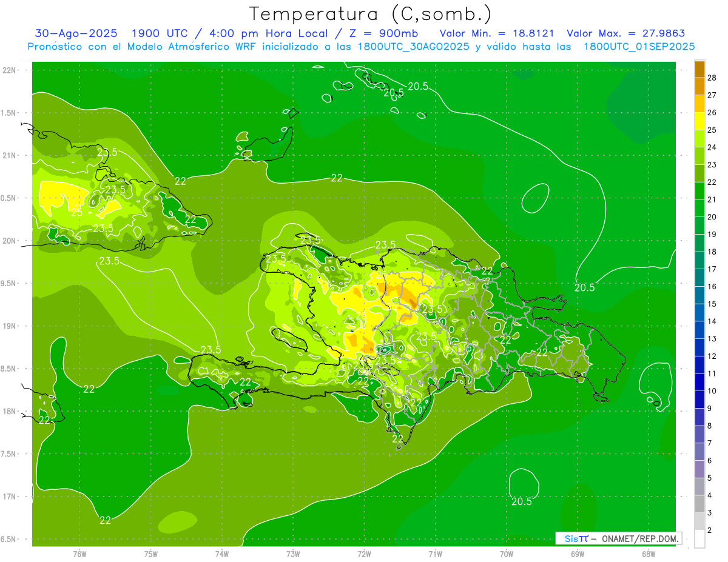This screenshot has height=562, width=728.
Task: Click the "68W" longitude axis label
Action: point(649,554)
